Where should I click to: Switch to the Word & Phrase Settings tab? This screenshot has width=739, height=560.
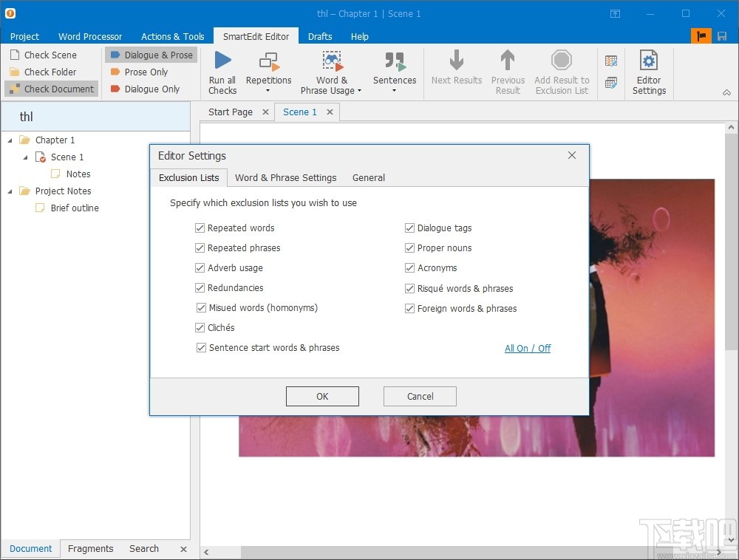coord(285,177)
